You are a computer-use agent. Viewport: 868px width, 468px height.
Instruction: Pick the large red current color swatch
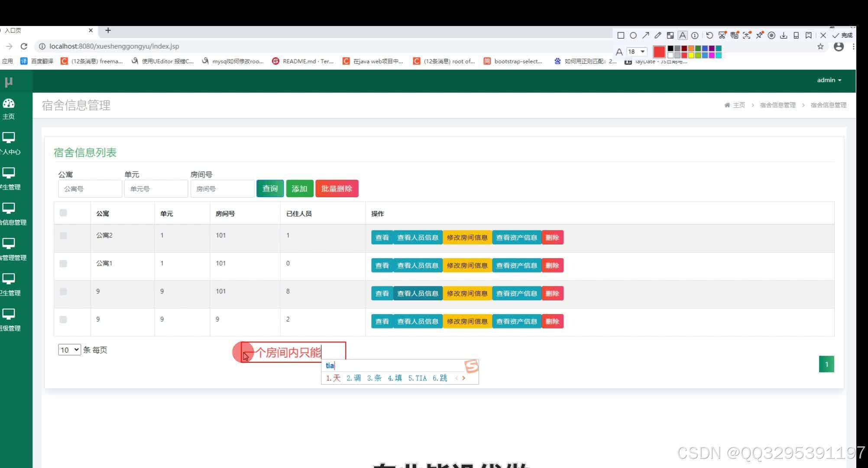point(659,52)
